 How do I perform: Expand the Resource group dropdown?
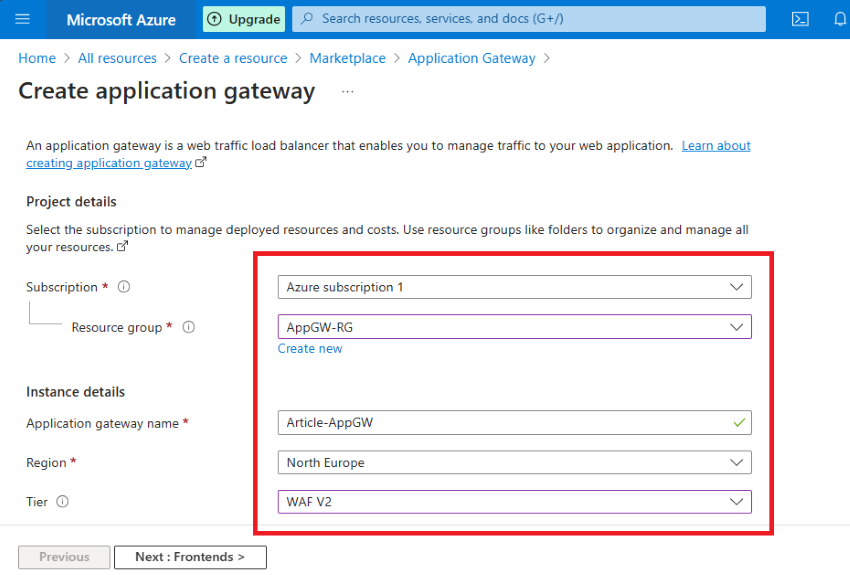(x=514, y=327)
